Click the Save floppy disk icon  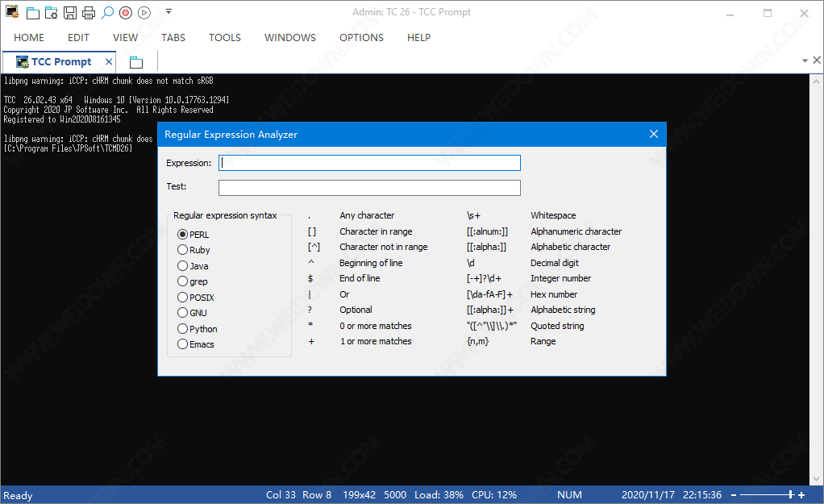[70, 13]
